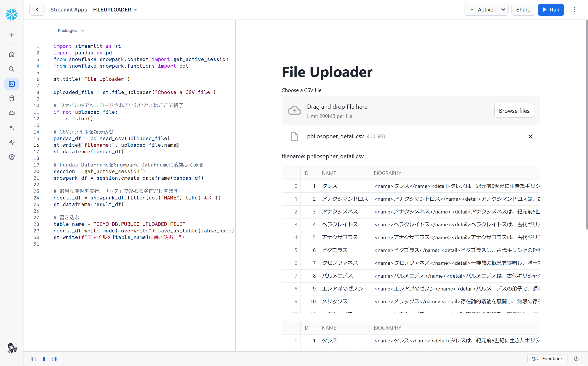
Task: Remove the uploaded philosopher_detail.csv file
Action: (530, 136)
